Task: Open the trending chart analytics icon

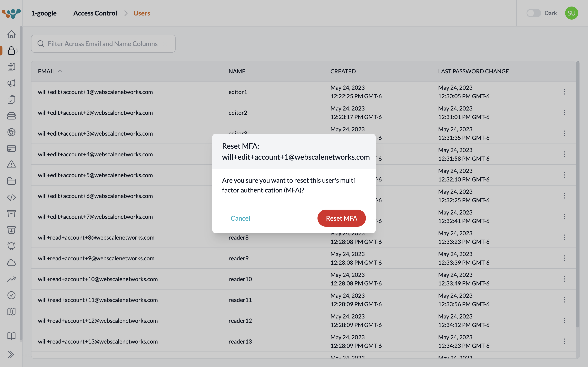Action: tap(11, 279)
